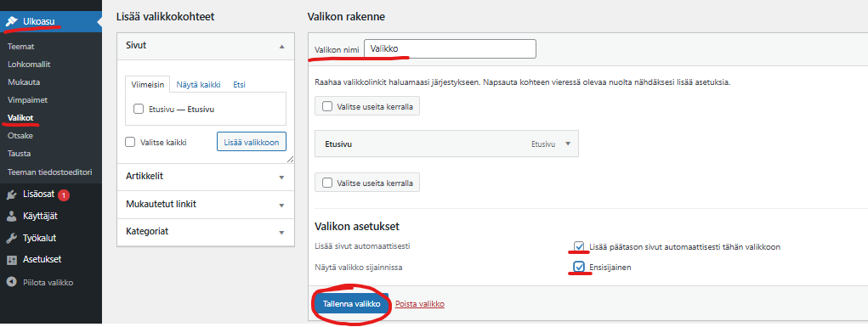This screenshot has width=868, height=327.
Task: Click the Asetukset settings icon
Action: tap(11, 260)
